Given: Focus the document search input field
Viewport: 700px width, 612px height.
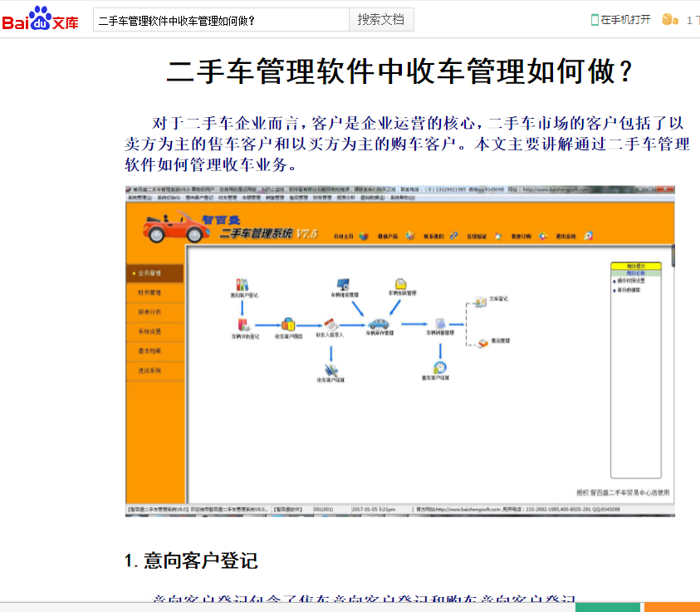Looking at the screenshot, I should 220,20.
